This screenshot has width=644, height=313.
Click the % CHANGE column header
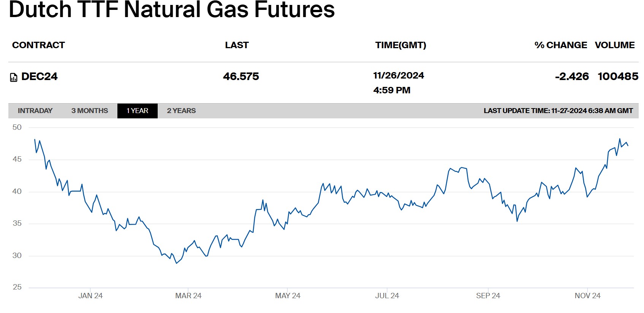(x=560, y=45)
